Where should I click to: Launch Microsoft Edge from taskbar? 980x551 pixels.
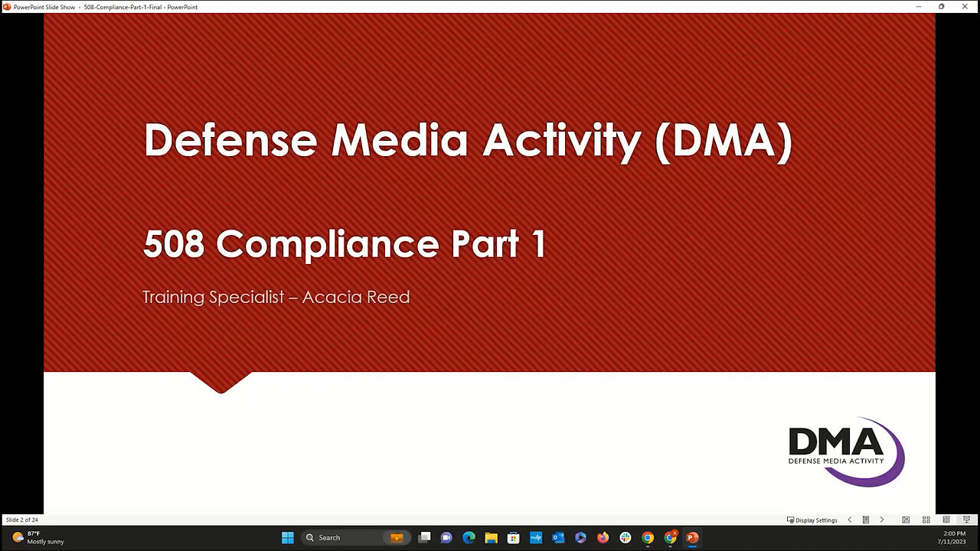tap(469, 537)
